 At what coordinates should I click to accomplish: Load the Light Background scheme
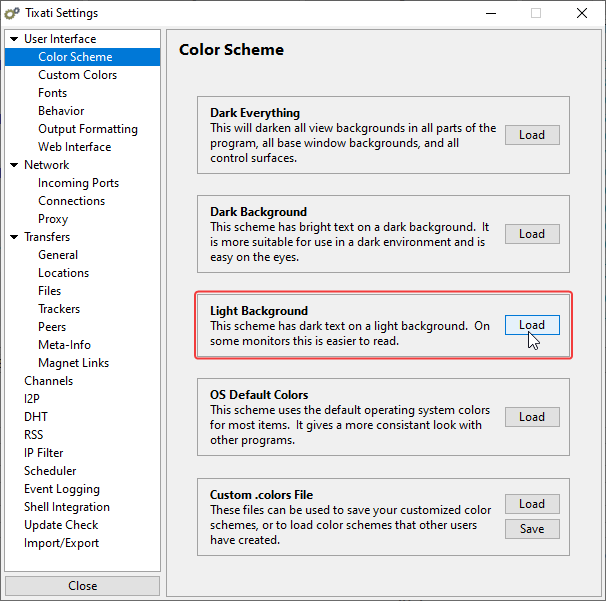point(531,325)
